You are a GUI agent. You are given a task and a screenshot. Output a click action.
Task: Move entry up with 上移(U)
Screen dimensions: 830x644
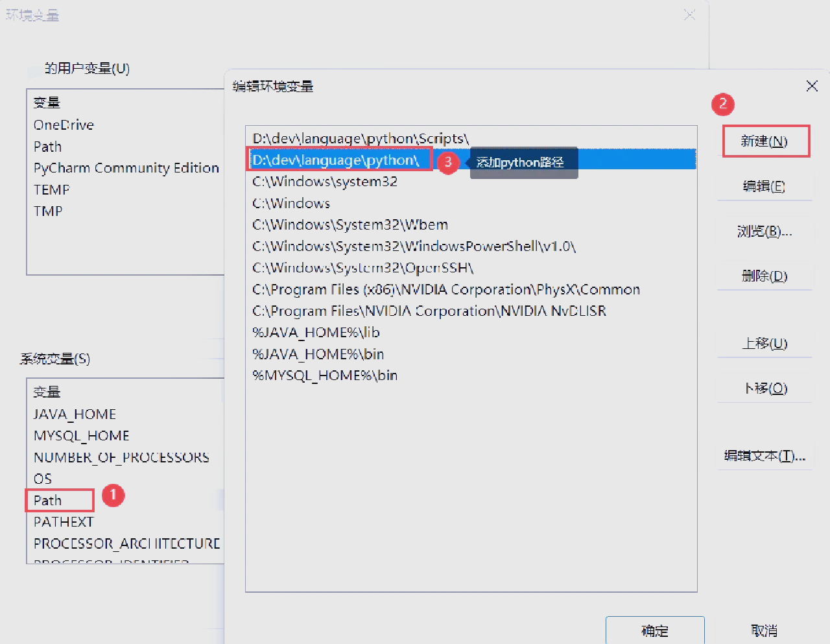point(764,343)
